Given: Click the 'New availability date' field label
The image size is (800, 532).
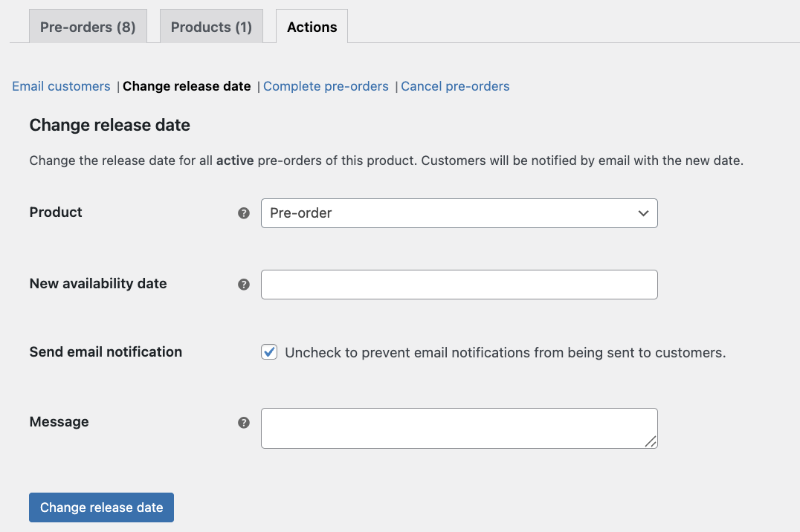Looking at the screenshot, I should (98, 283).
